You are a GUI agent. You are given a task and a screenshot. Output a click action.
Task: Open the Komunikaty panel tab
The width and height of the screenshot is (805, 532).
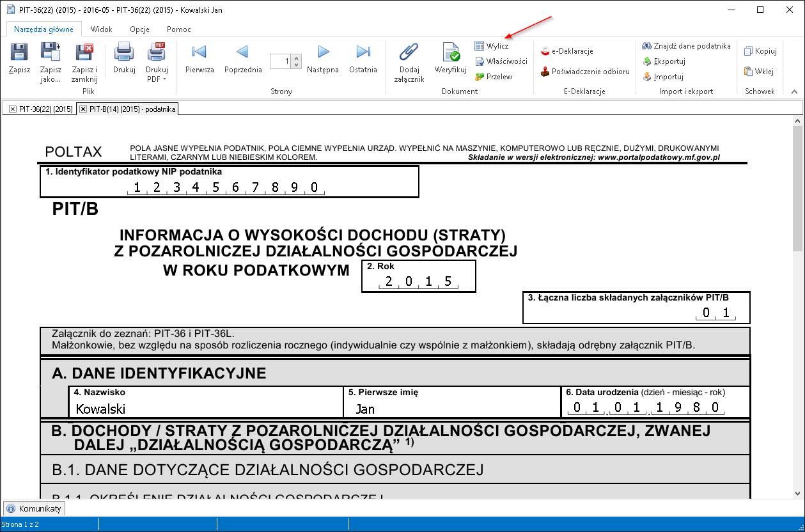(35, 509)
